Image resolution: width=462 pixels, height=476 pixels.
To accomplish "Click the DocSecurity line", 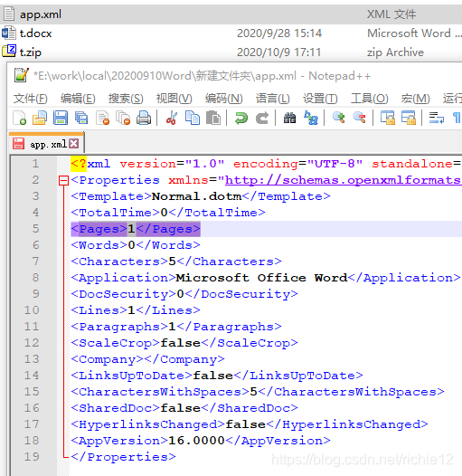I will [184, 294].
